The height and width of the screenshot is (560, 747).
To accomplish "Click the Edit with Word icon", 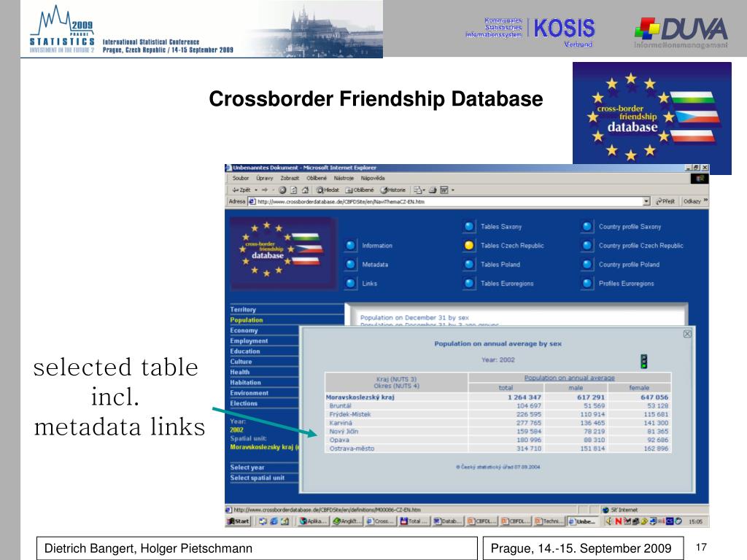I will coord(444,190).
